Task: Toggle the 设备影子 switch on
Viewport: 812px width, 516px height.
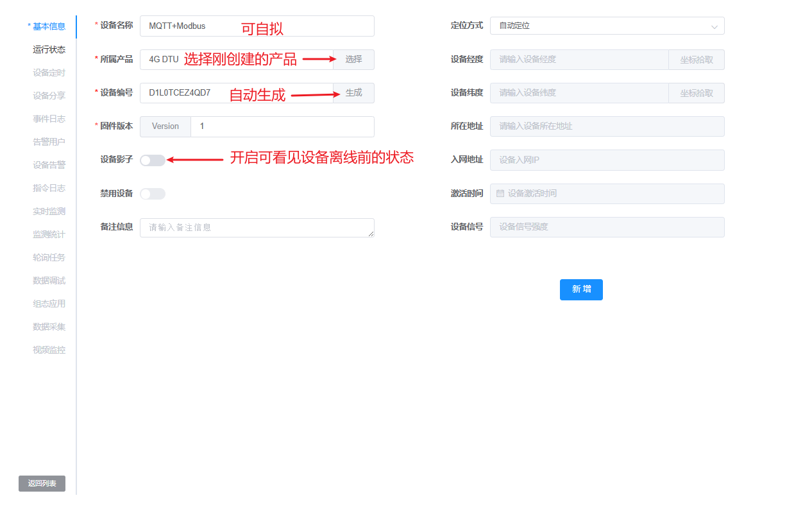Action: (153, 160)
